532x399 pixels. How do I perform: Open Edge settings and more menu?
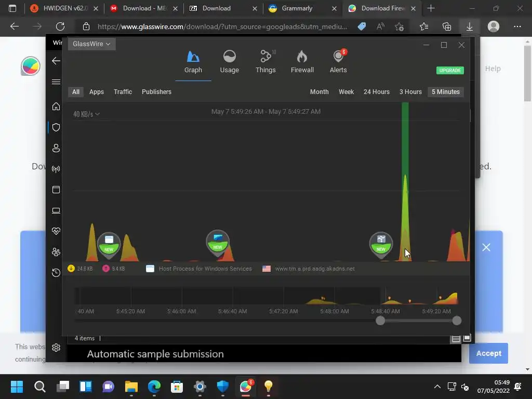tap(517, 26)
